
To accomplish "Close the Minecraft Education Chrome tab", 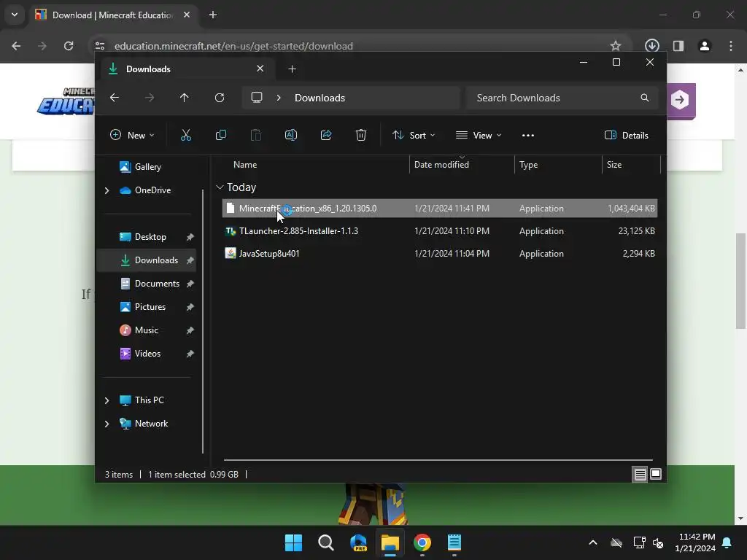I will click(187, 15).
